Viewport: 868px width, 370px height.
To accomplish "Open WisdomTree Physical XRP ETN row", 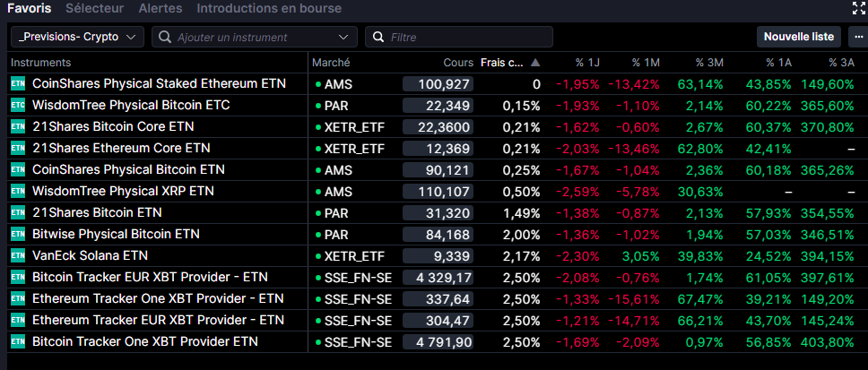I will point(123,191).
